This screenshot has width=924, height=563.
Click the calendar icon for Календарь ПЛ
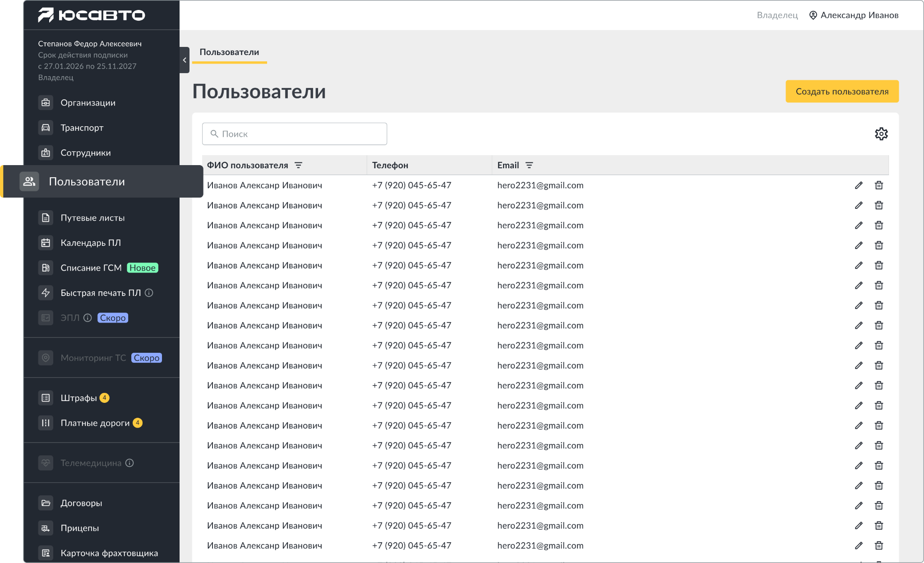click(46, 243)
